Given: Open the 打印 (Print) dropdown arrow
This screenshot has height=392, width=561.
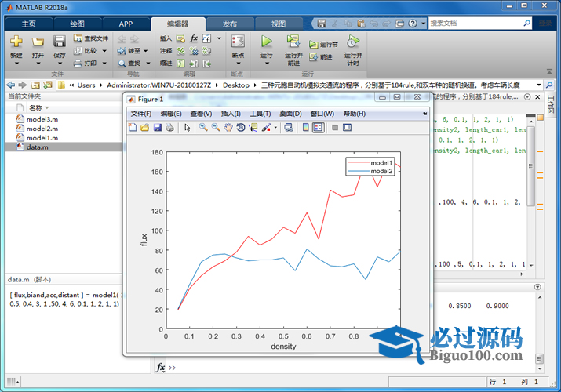Looking at the screenshot, I should 104,64.
